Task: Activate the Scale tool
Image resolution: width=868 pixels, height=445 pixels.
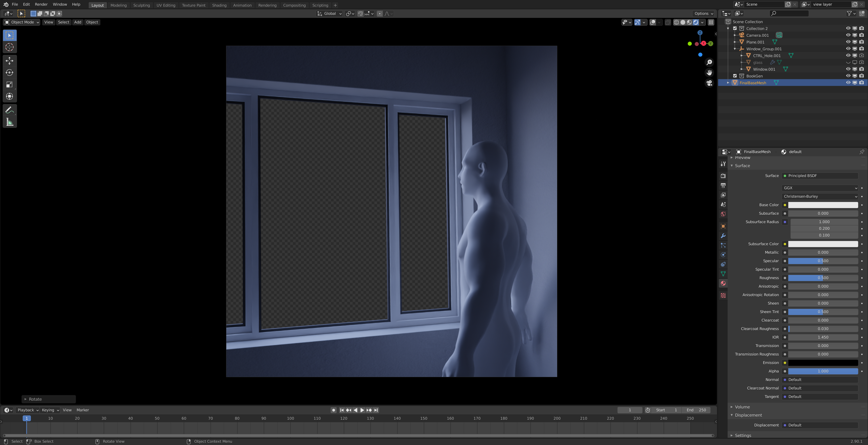Action: point(9,85)
